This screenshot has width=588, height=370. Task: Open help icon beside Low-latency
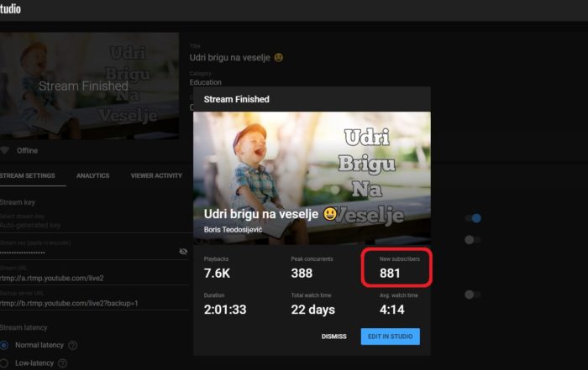pyautogui.click(x=63, y=363)
